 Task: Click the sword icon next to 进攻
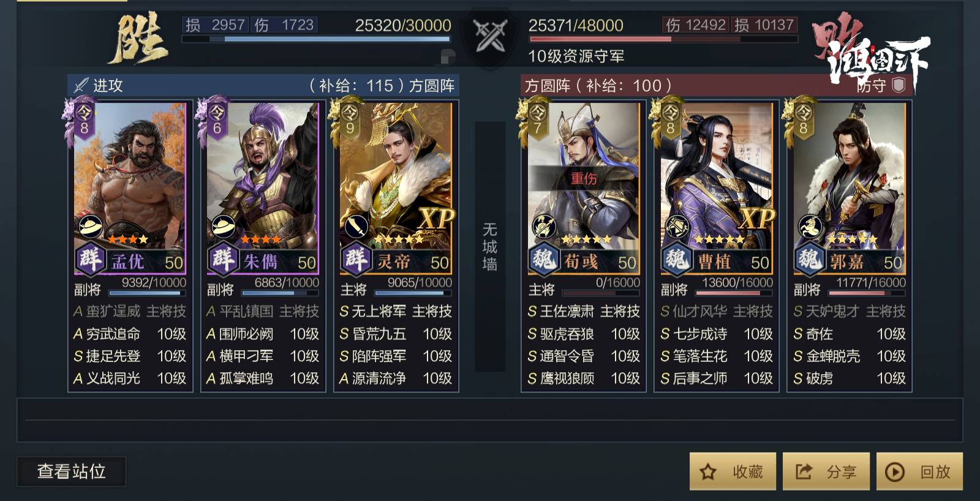click(x=81, y=85)
